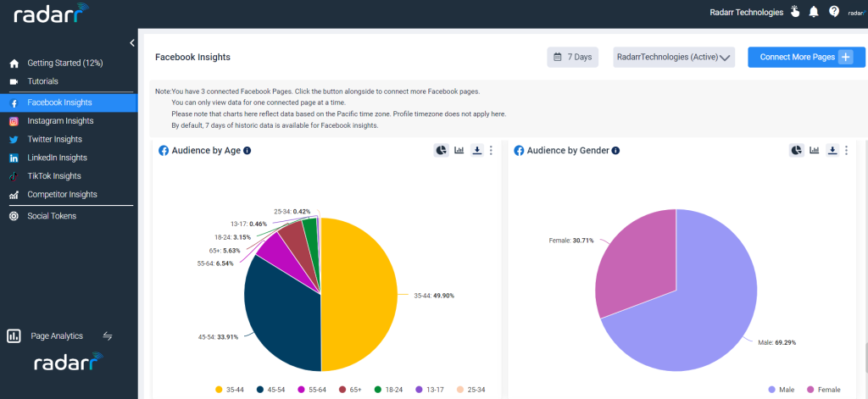
Task: Expand the RadarrTechnologies (Active) page dropdown
Action: (674, 57)
